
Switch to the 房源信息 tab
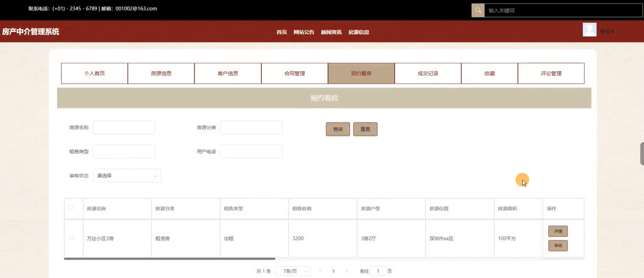(161, 73)
